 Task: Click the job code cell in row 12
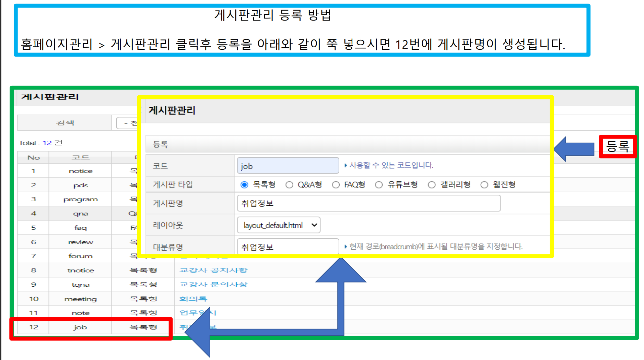point(80,327)
